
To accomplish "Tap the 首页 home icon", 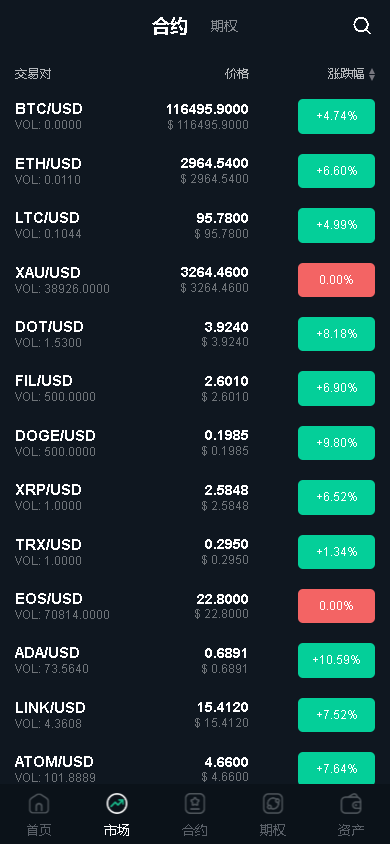I will tap(39, 804).
